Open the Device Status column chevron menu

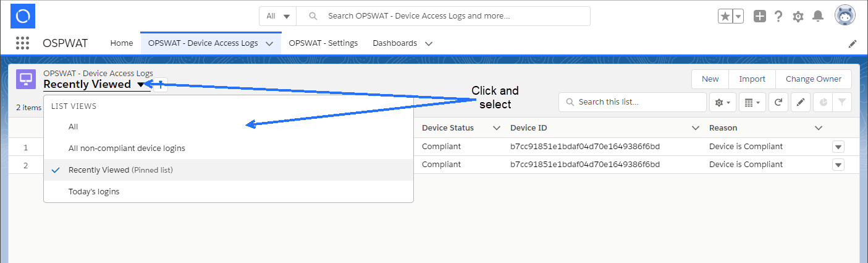click(496, 128)
